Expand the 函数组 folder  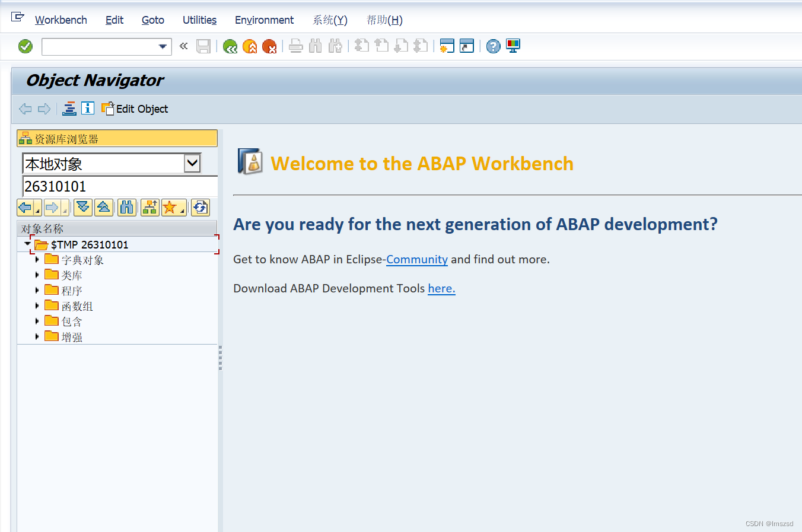37,305
